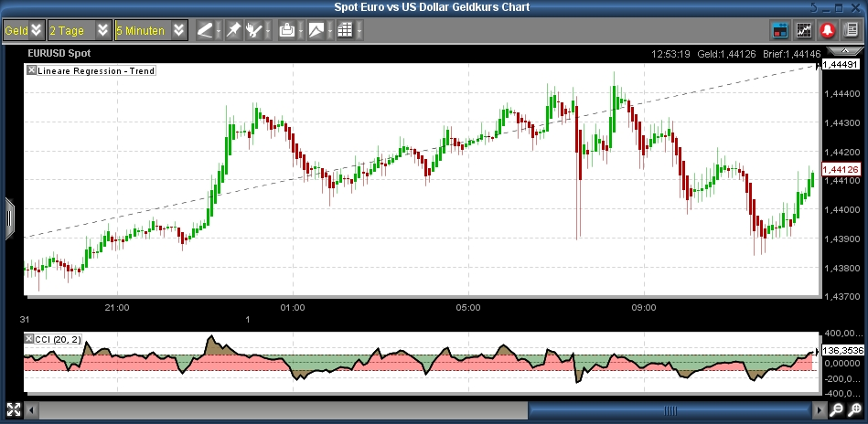This screenshot has width=868, height=424.
Task: Click the 1,43700 price axis label
Action: pyautogui.click(x=842, y=297)
